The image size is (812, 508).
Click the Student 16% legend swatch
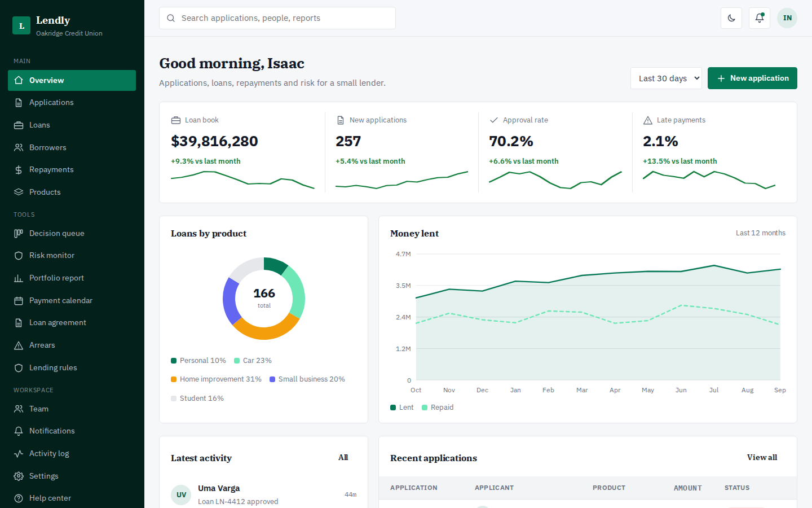pos(174,398)
